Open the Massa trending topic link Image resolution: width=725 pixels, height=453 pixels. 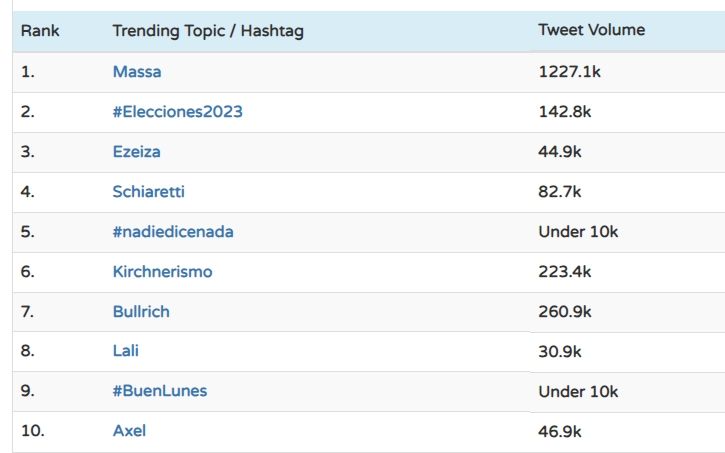[137, 72]
